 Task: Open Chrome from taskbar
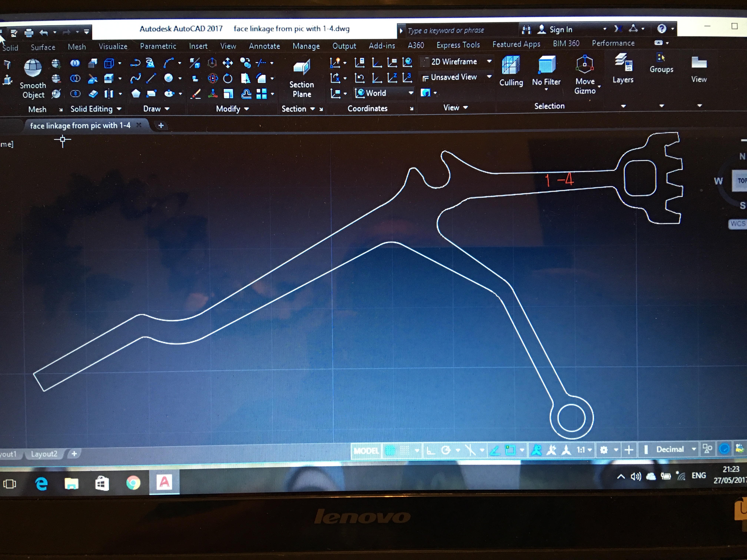133,483
